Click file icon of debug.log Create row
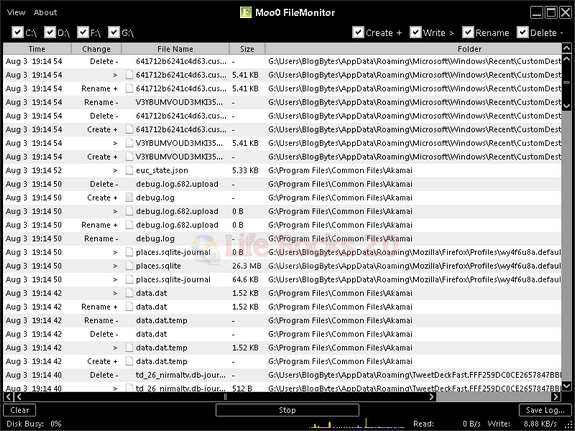575x431 pixels. [x=129, y=197]
